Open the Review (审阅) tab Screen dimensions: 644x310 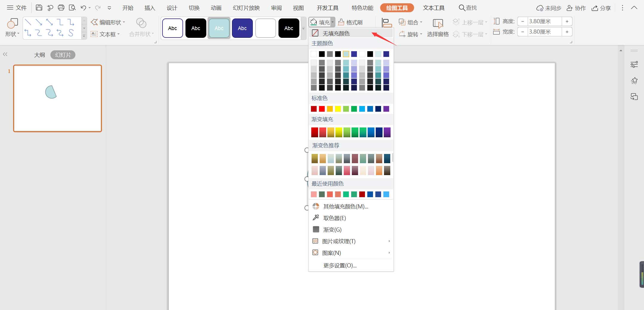click(x=276, y=8)
